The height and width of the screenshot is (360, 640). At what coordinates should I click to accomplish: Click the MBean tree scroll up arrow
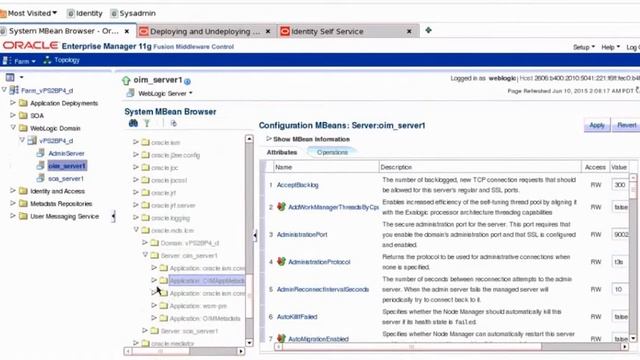pos(249,139)
